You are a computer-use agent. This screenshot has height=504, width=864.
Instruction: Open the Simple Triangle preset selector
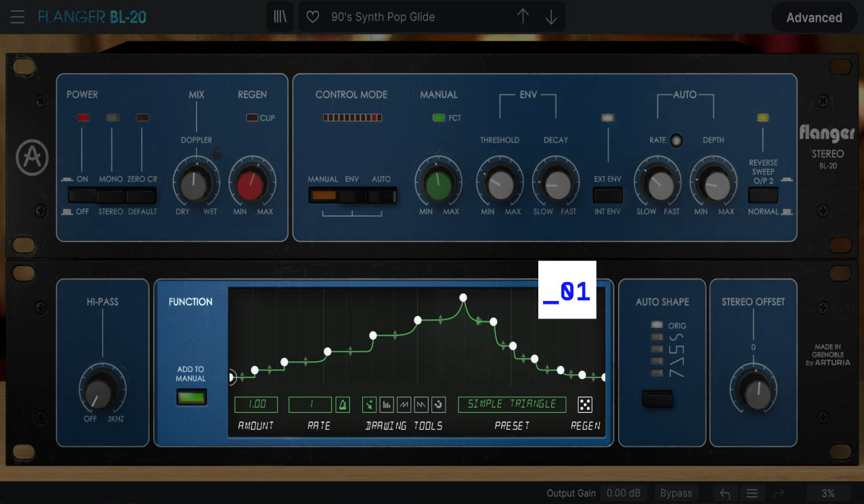point(512,404)
